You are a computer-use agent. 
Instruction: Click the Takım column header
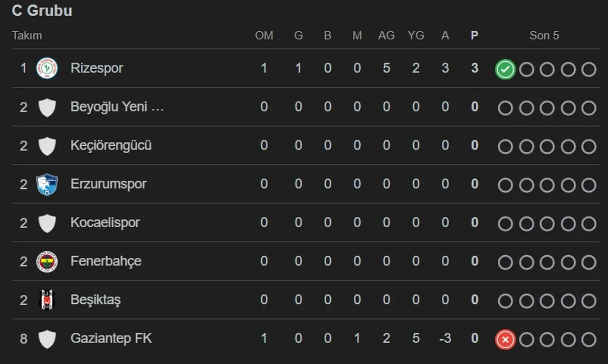click(x=27, y=36)
